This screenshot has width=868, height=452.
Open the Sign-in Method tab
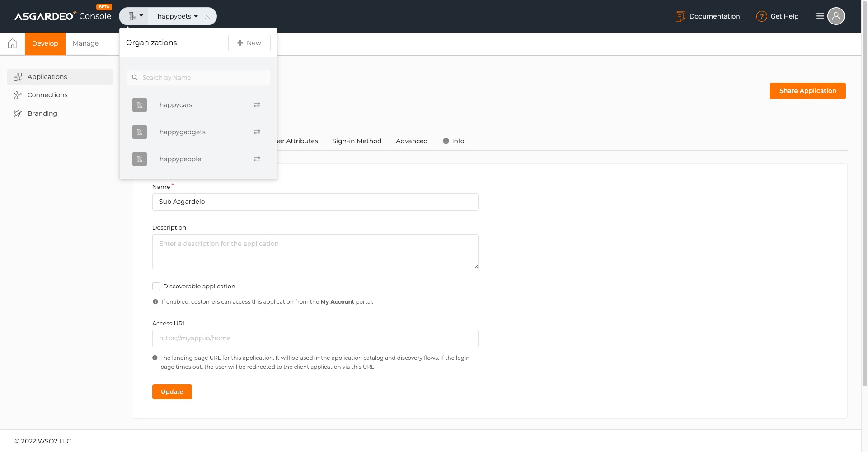357,141
